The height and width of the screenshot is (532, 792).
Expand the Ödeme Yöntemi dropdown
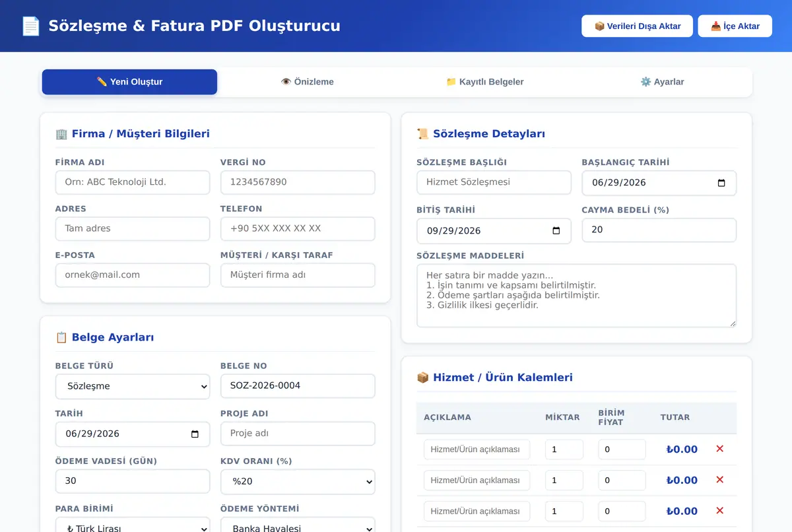[x=298, y=525]
